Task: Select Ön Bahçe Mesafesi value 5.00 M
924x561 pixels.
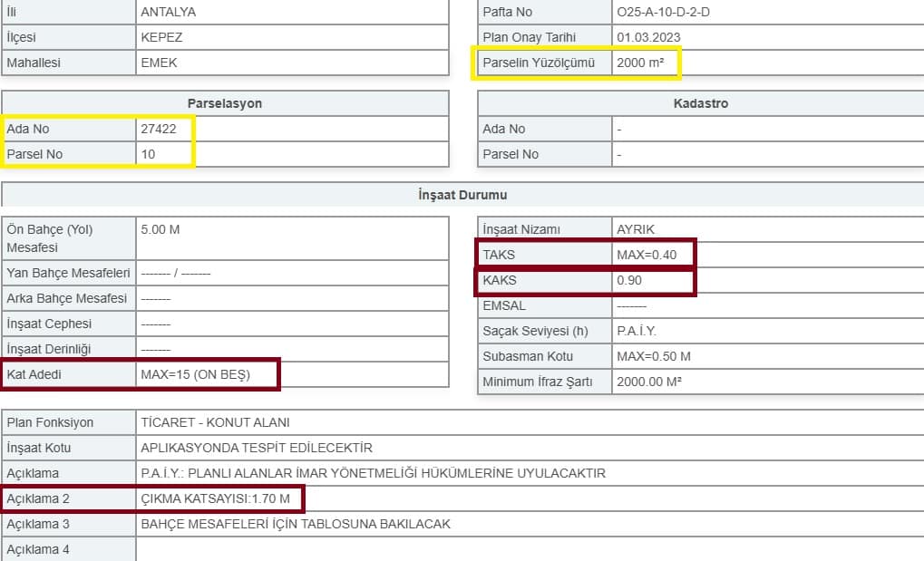Action: (160, 229)
